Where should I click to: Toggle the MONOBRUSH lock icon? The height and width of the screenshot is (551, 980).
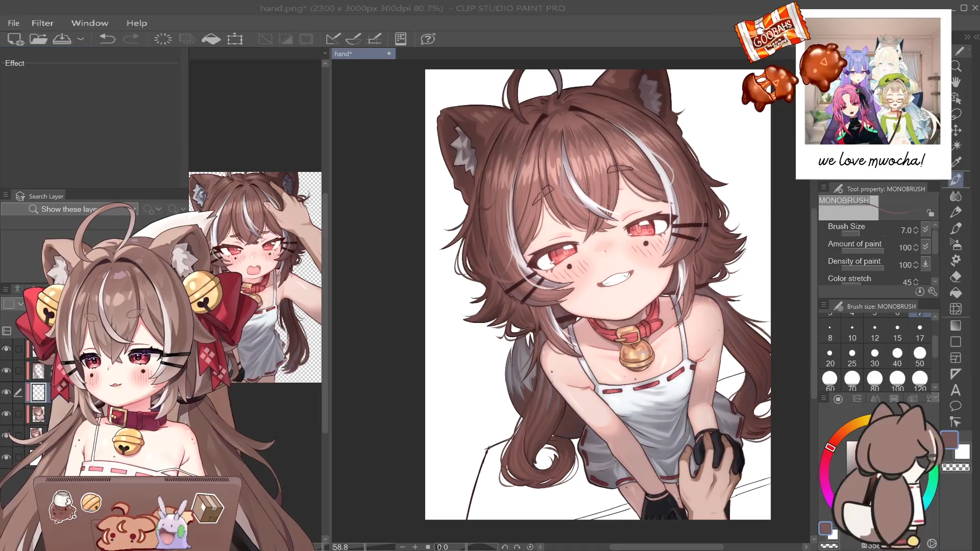point(930,213)
